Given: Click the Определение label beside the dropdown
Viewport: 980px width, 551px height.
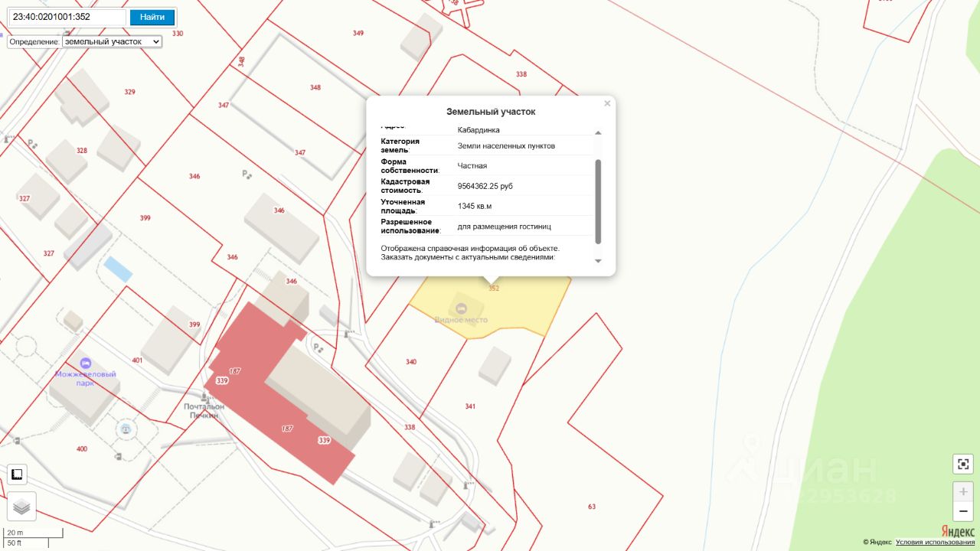Looking at the screenshot, I should click(34, 41).
